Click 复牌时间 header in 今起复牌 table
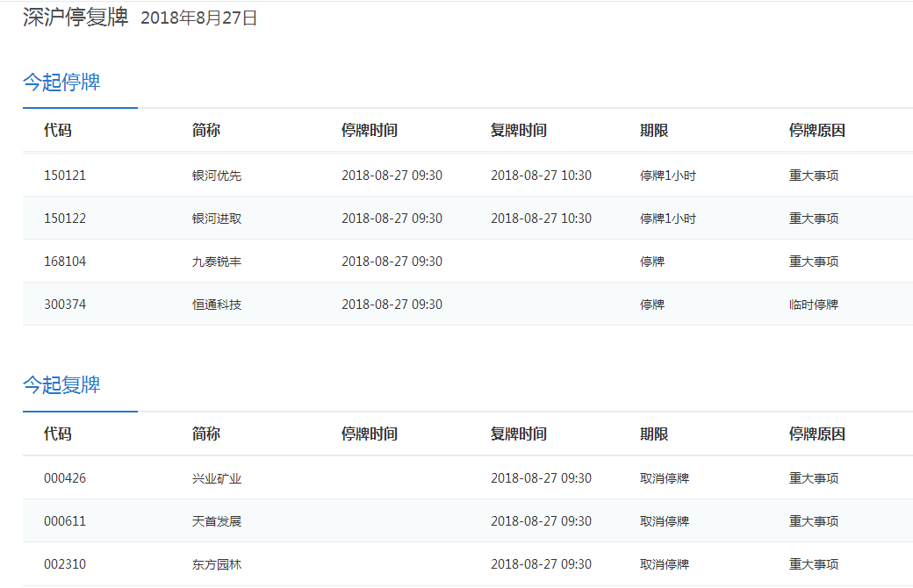 tap(518, 434)
